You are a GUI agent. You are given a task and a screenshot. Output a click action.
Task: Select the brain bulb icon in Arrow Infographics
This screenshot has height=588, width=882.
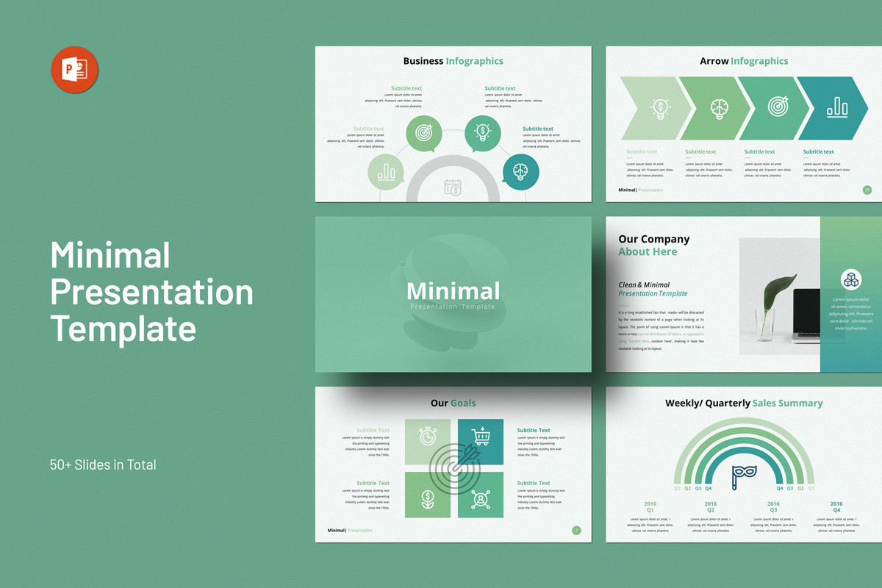717,108
